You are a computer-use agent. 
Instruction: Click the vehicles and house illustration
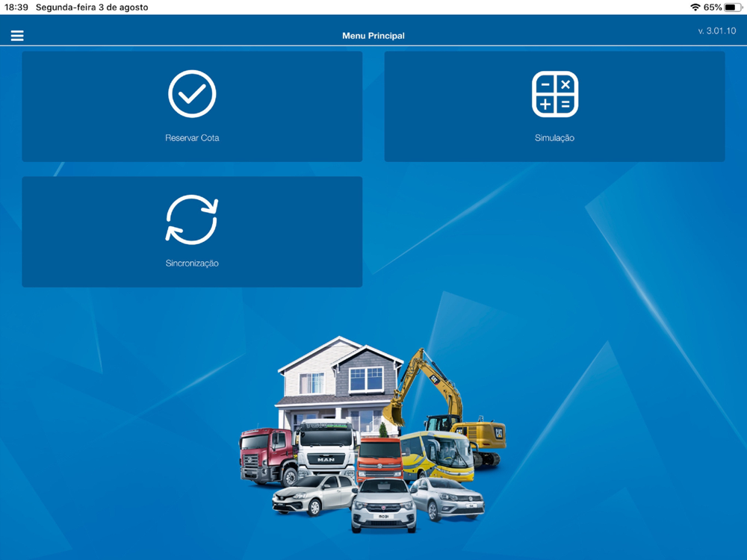point(373,435)
